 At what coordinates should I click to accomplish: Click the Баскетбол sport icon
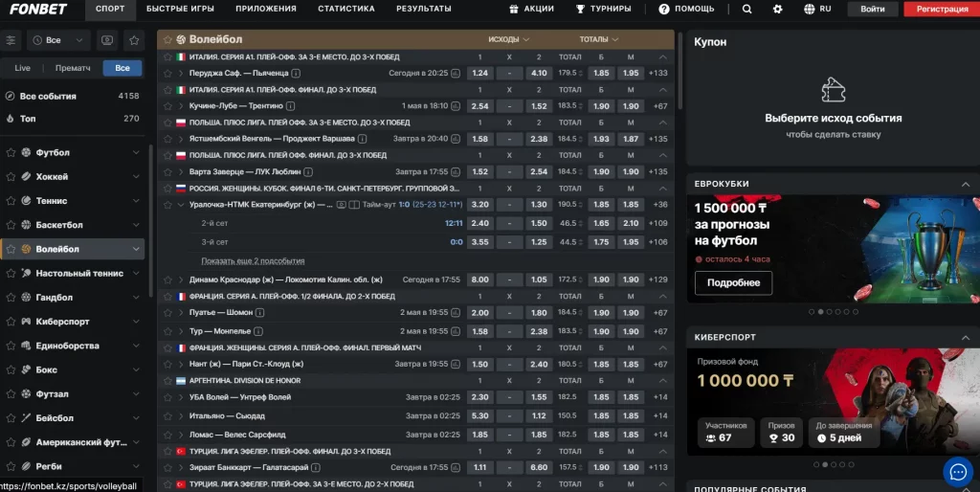(x=26, y=224)
